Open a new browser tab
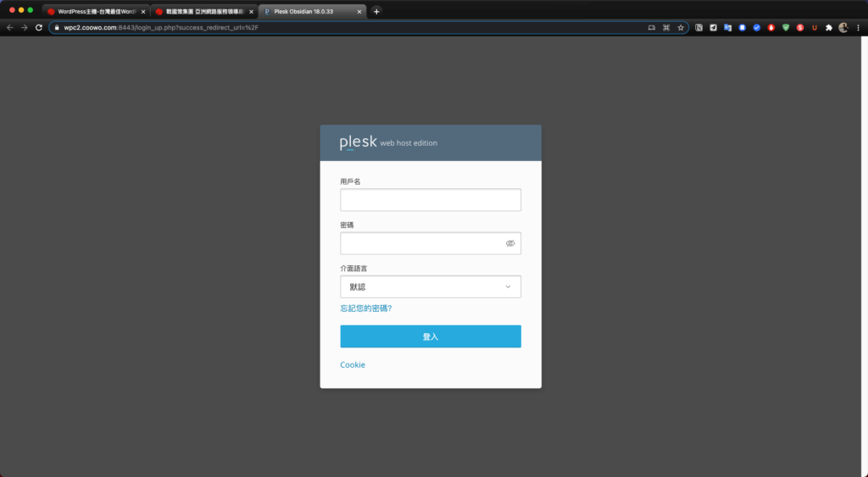The width and height of the screenshot is (868, 477). click(x=376, y=11)
